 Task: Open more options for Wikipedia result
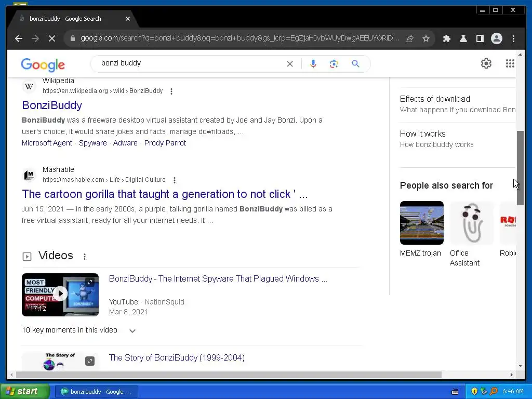point(171,91)
